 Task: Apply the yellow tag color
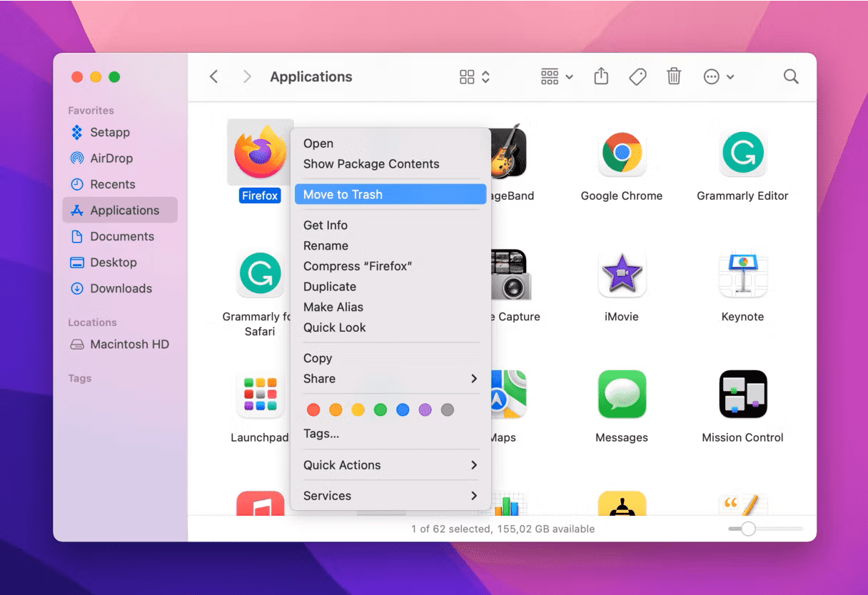coord(358,410)
